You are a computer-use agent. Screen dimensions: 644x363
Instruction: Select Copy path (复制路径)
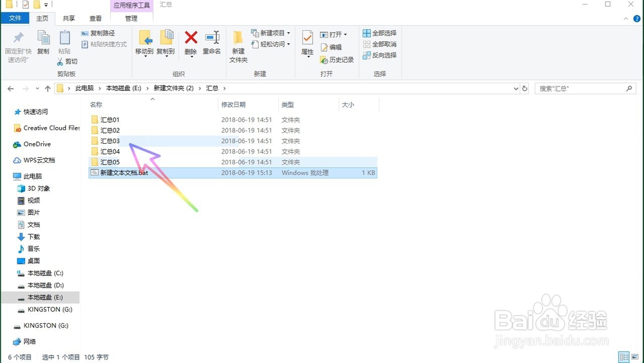pyautogui.click(x=98, y=33)
